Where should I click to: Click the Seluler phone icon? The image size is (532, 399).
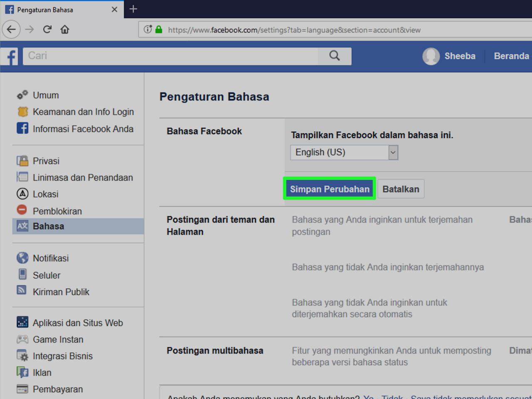pyautogui.click(x=22, y=274)
